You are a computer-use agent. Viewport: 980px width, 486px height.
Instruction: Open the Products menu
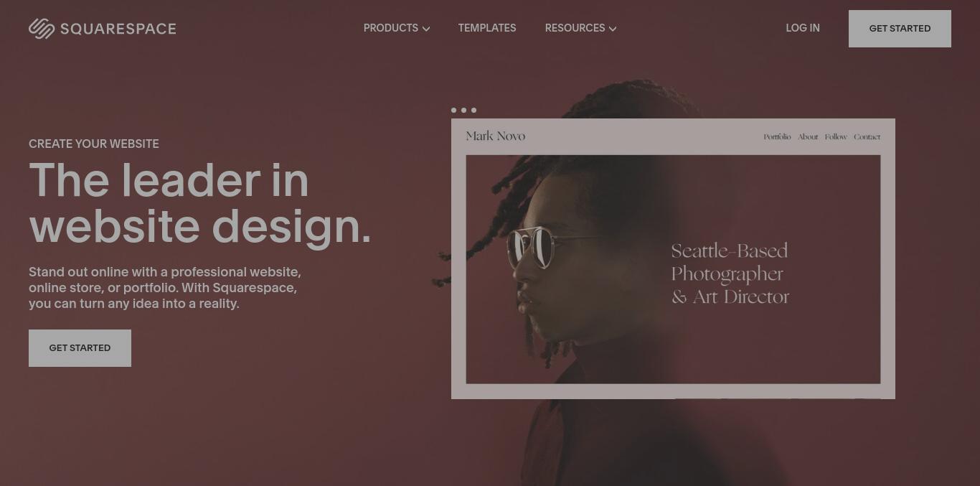[397, 28]
